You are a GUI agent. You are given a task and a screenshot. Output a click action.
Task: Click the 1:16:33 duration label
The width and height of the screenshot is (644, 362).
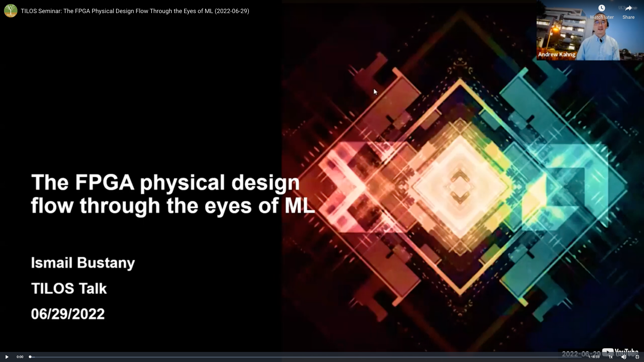coord(593,357)
